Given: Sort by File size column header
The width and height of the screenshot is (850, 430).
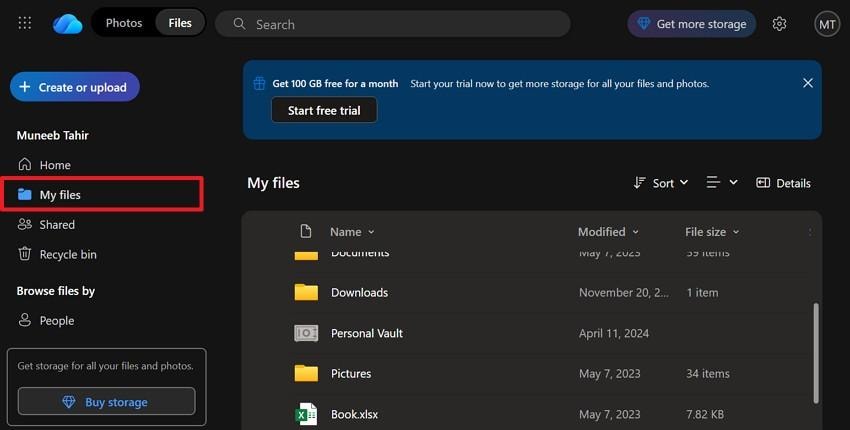Looking at the screenshot, I should click(712, 232).
